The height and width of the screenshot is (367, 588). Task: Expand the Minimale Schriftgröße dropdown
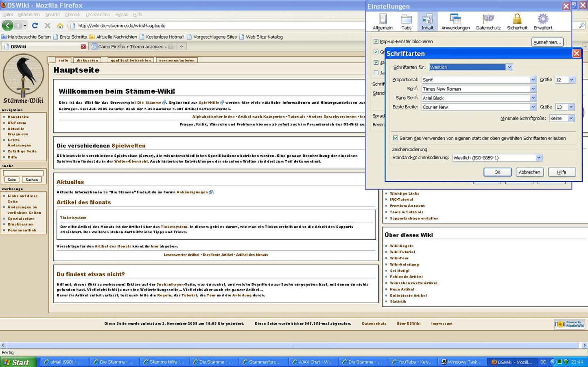571,118
